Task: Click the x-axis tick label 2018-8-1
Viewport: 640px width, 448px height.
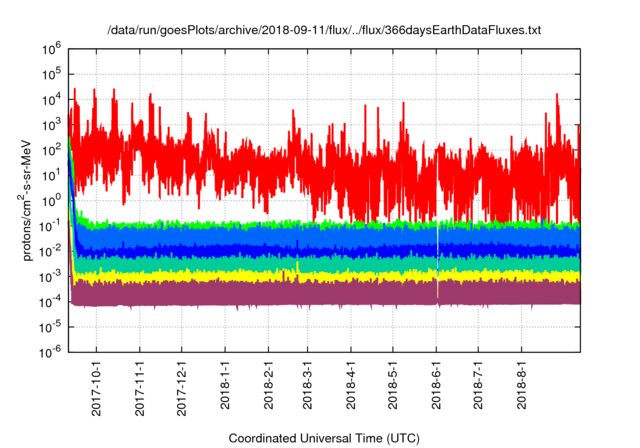Action: tap(521, 384)
